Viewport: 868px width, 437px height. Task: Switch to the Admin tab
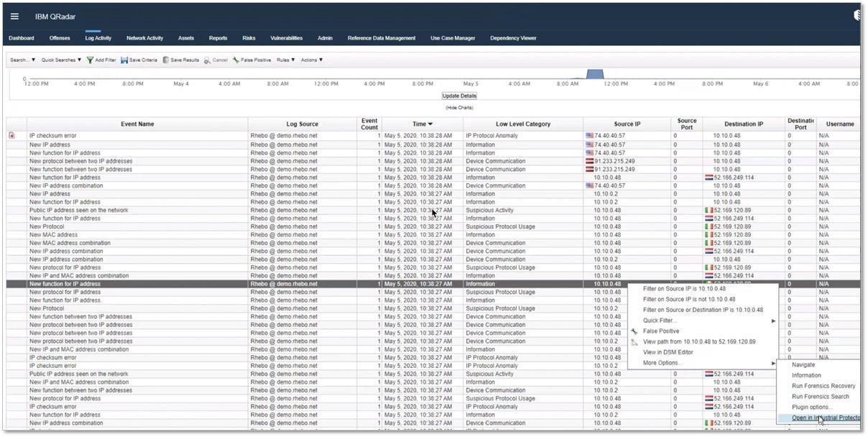[325, 38]
